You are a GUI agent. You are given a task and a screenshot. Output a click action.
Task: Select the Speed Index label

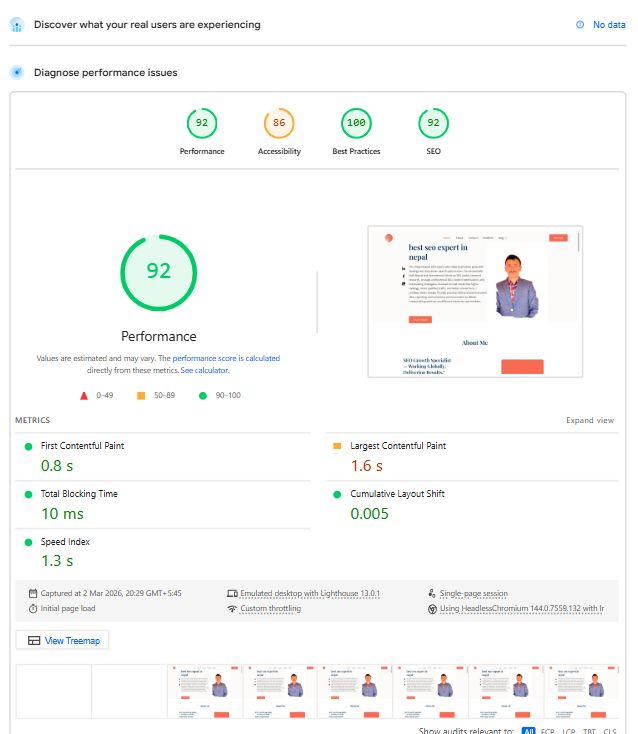pos(65,542)
